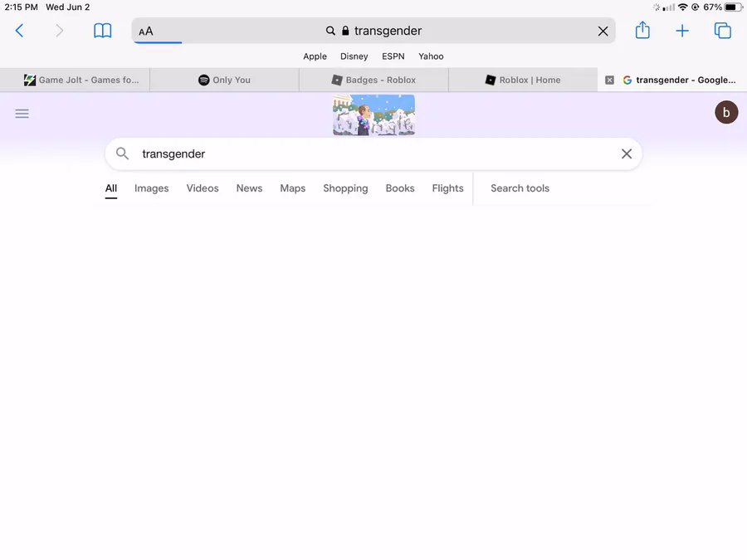The image size is (747, 560).
Task: Tap the Google search magnifier icon
Action: [123, 153]
